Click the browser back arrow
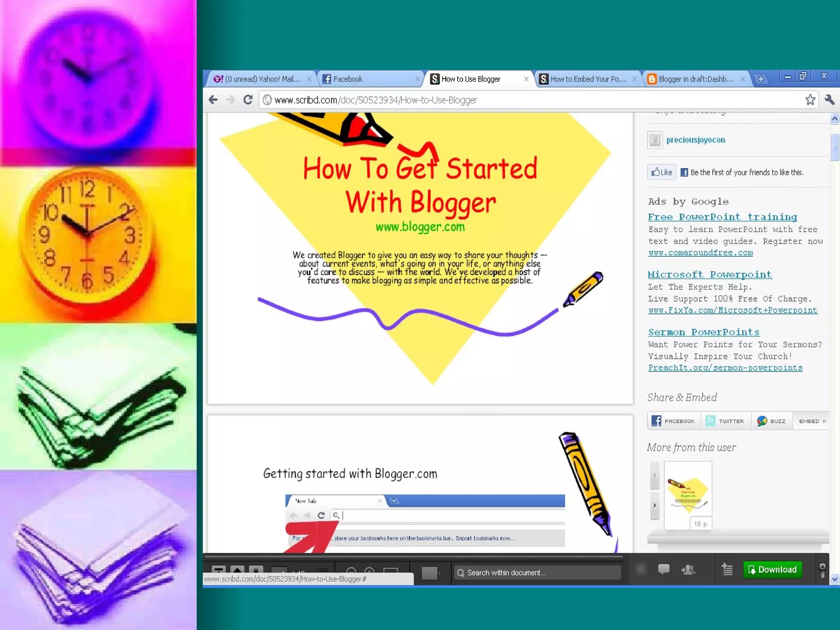Viewport: 840px width, 630px height. [x=213, y=100]
